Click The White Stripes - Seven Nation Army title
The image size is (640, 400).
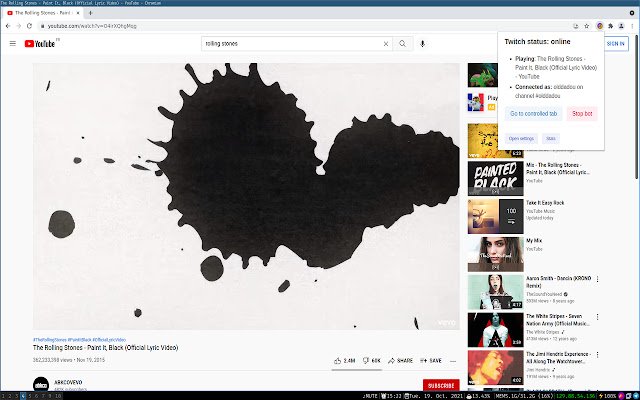[x=558, y=320]
